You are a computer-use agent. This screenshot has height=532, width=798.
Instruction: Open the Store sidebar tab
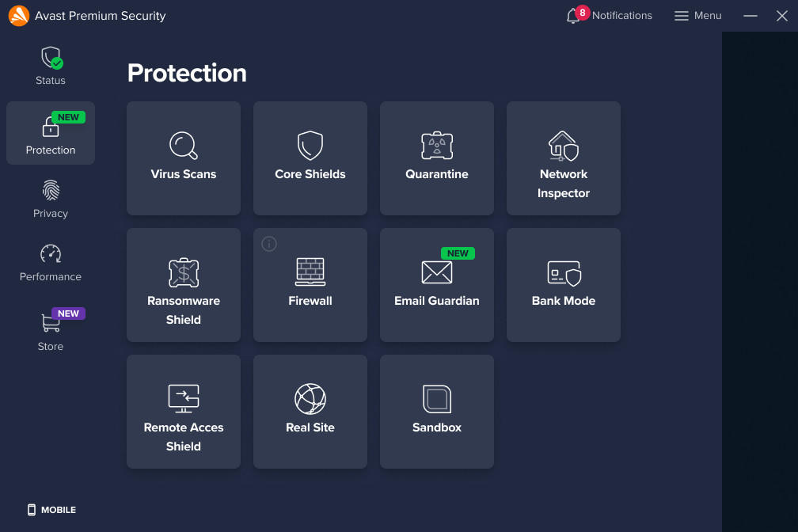click(51, 330)
